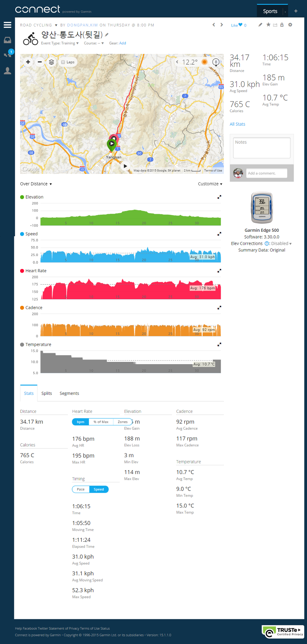
Task: Select the Sports tab
Action: pos(270,11)
